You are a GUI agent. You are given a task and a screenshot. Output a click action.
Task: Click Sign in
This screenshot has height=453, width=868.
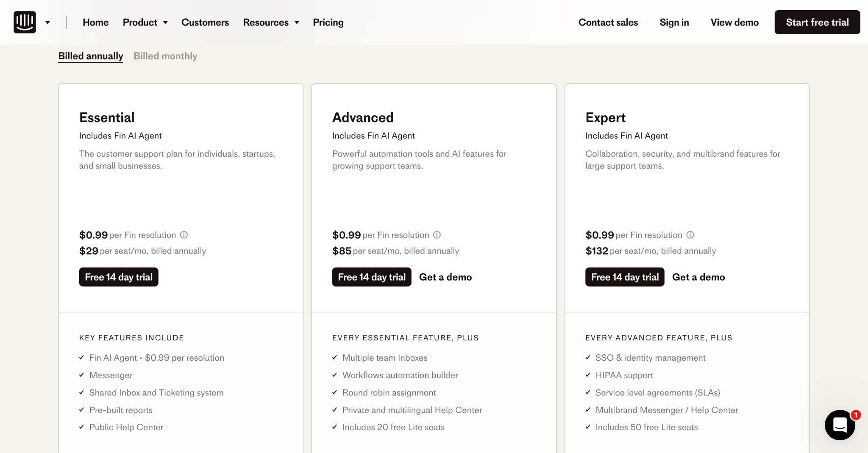tap(674, 22)
